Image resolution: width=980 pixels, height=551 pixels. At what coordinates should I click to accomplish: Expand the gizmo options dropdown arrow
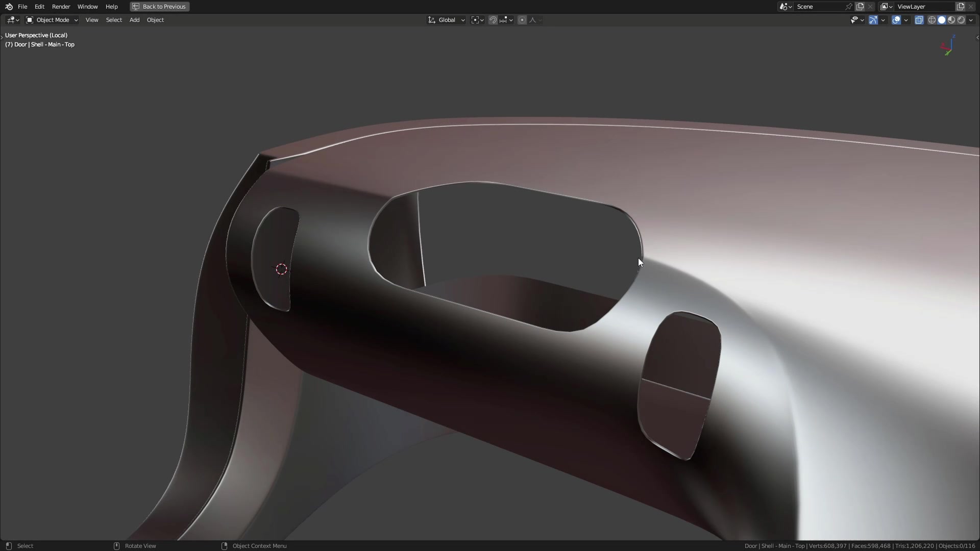883,20
